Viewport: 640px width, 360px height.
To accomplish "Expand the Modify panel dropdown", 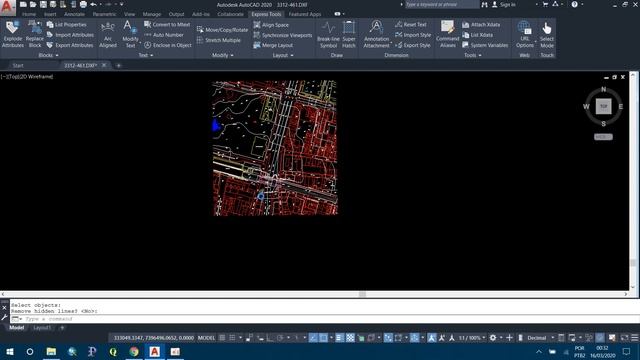I will point(222,55).
